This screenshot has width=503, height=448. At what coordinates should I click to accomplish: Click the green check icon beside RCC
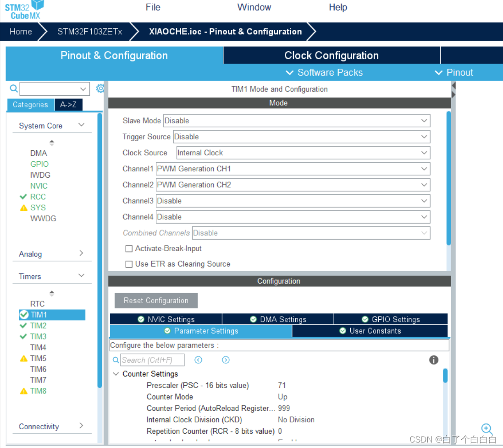point(23,197)
